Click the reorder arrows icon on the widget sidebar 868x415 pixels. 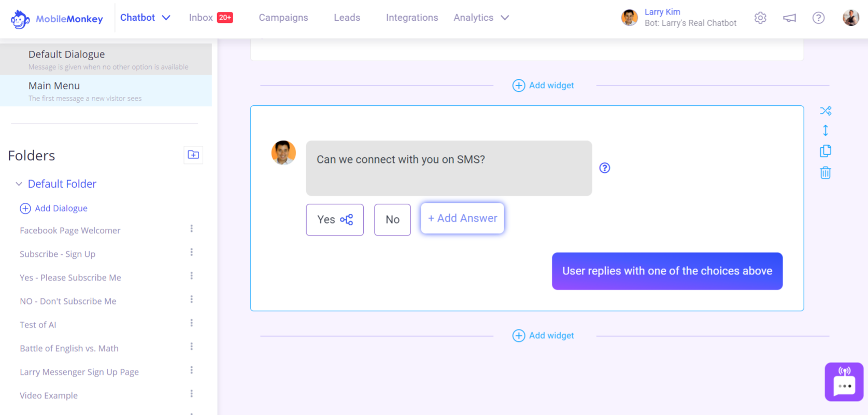pos(826,130)
